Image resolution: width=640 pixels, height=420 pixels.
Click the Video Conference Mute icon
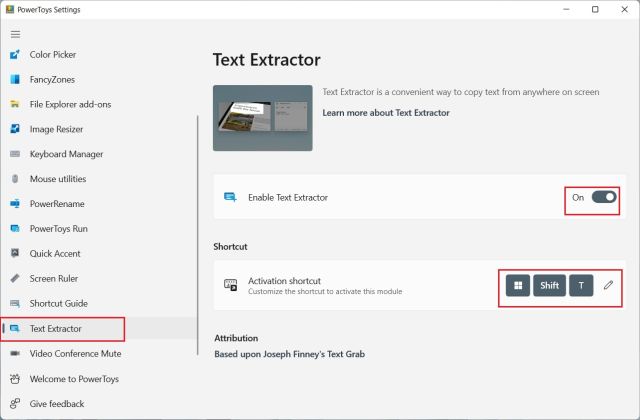(x=15, y=353)
